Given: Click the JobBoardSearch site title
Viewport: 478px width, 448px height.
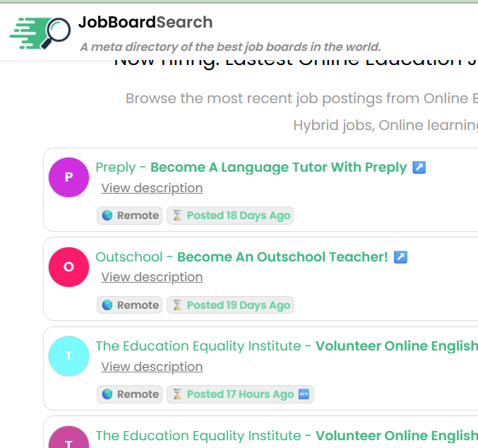Looking at the screenshot, I should click(x=145, y=23).
